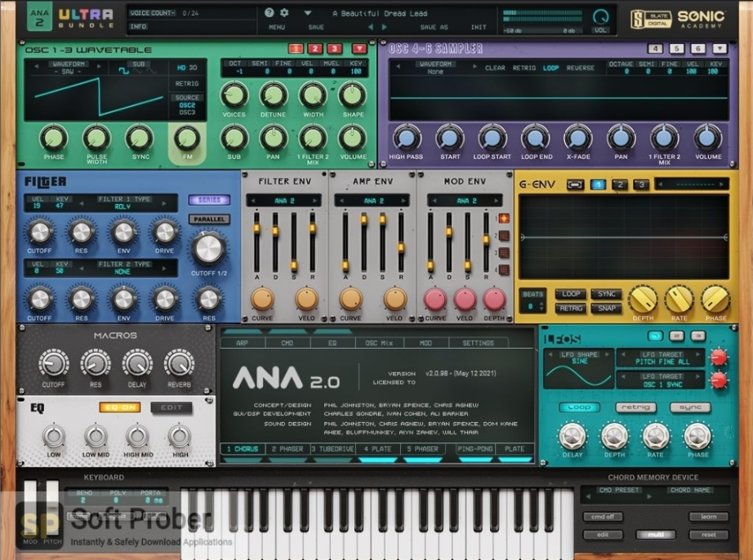
Task: Click INIT to initialize the preset
Action: pyautogui.click(x=479, y=28)
